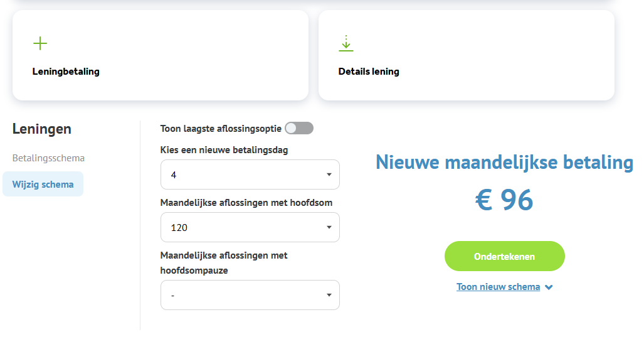Click the green plus icon for Leningbetaling

[40, 43]
